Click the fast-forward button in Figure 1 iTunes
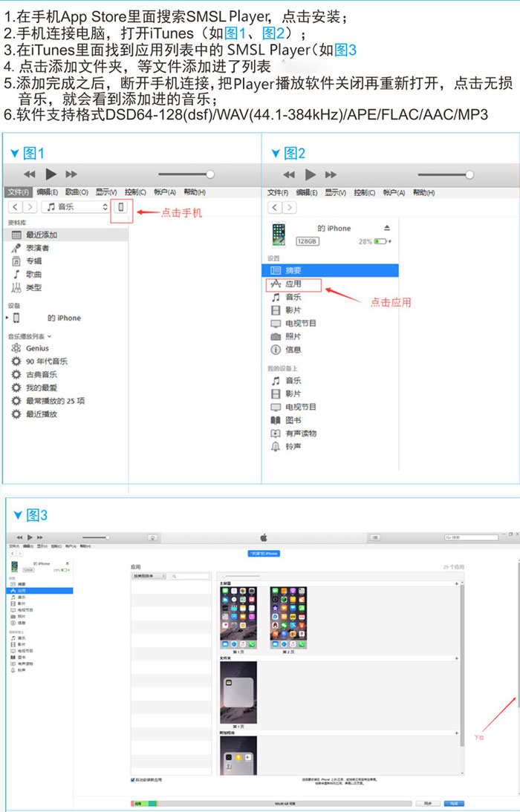This screenshot has height=812, width=520. click(71, 174)
